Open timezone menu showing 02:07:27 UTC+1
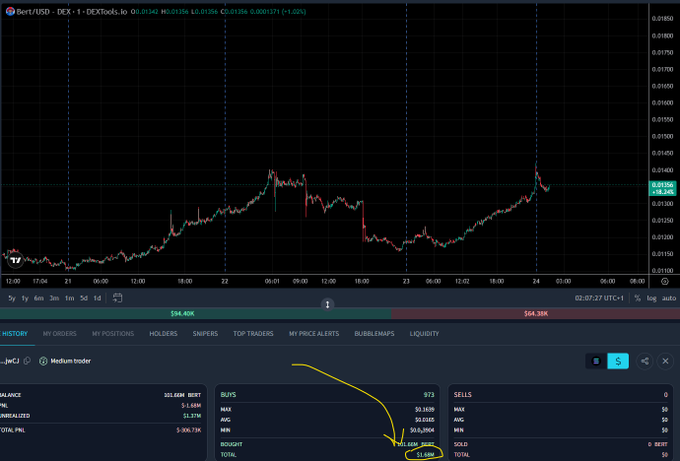680x461 pixels. (x=599, y=298)
